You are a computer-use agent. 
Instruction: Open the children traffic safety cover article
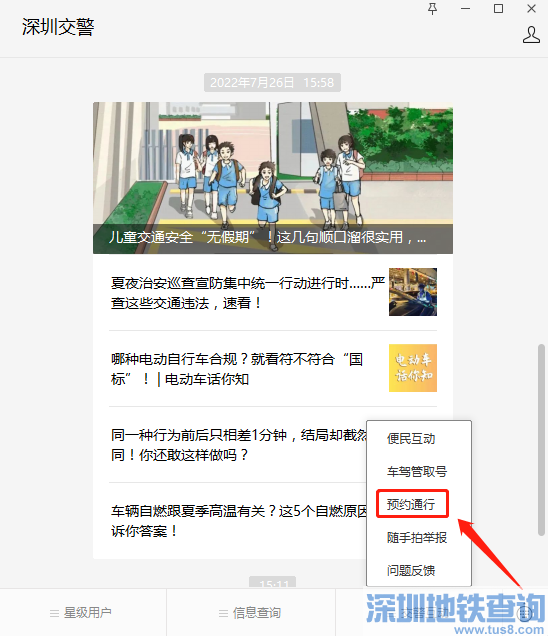(273, 178)
